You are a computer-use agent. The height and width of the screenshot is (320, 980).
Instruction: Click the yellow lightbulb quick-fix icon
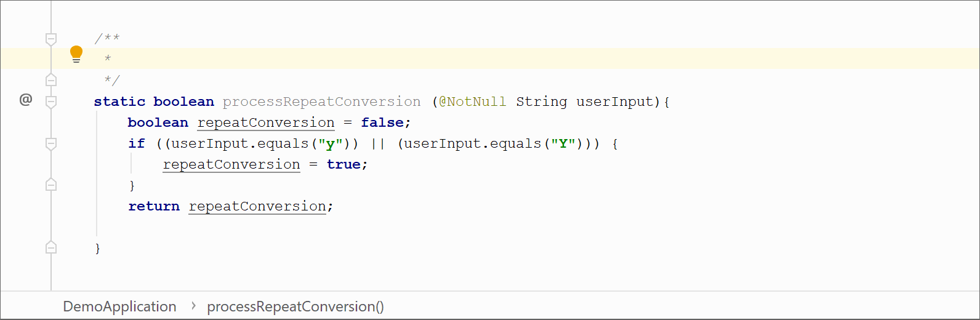pyautogui.click(x=76, y=54)
